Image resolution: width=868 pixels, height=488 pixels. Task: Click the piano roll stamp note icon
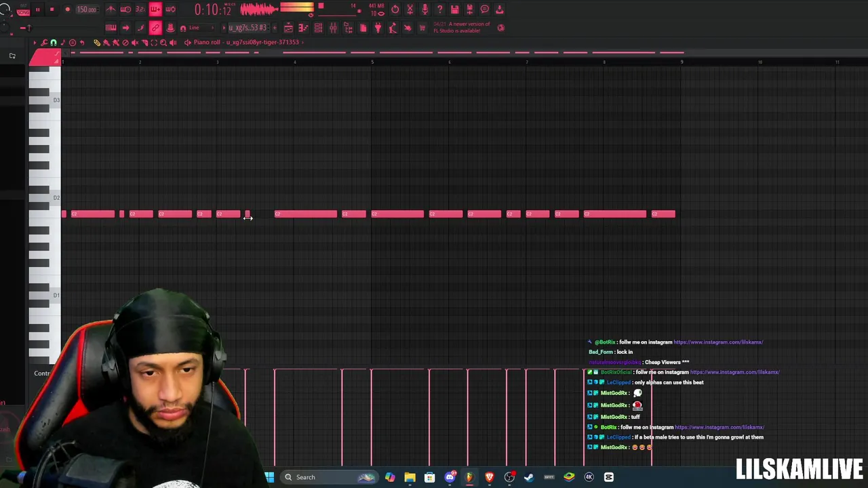63,43
